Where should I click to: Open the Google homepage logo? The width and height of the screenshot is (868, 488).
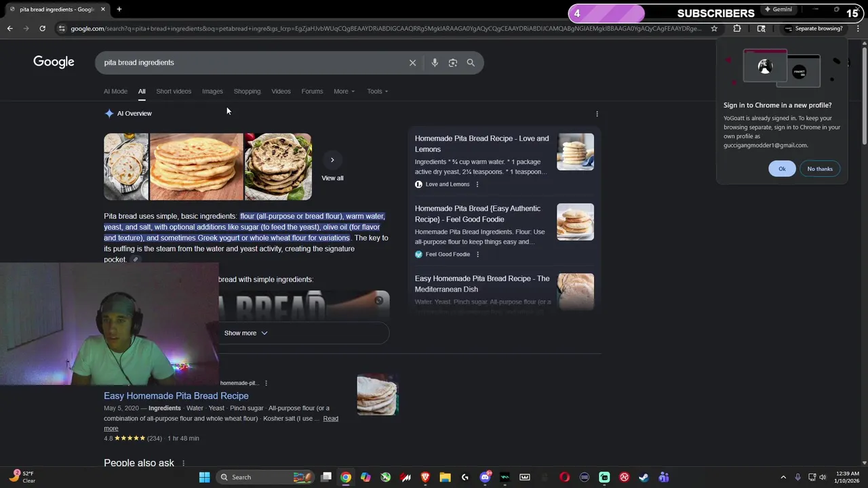point(54,62)
